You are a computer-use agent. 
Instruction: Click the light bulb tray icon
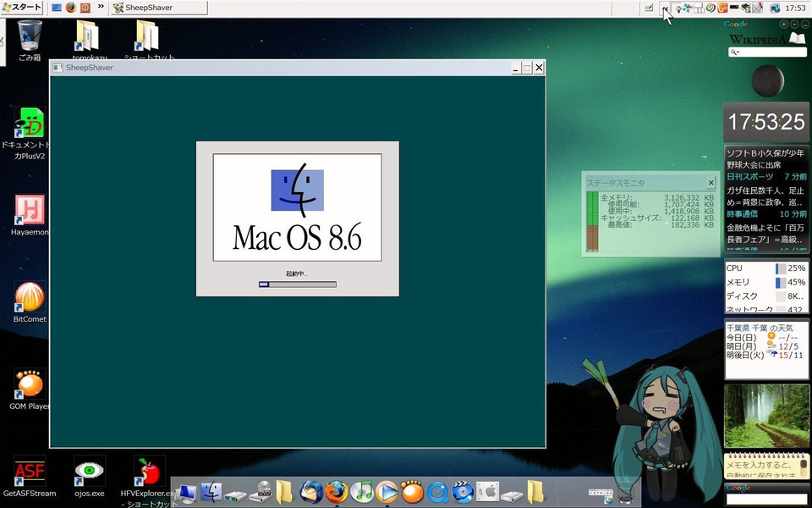678,8
